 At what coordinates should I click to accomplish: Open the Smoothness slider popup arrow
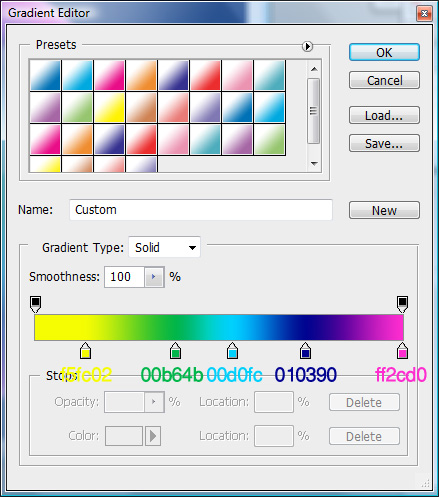pos(154,277)
